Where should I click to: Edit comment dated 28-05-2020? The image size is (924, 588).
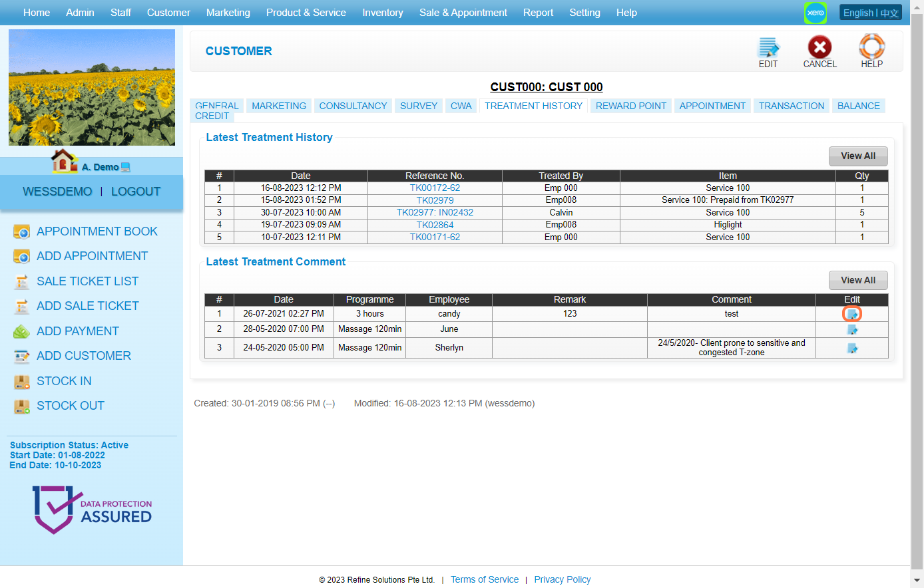click(x=852, y=329)
